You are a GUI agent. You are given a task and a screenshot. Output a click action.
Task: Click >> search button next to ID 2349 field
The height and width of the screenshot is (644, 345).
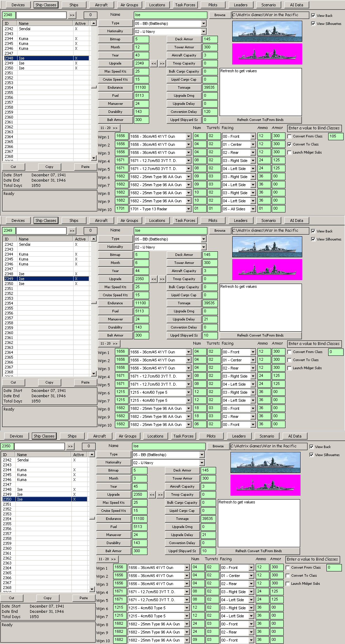coord(72,231)
